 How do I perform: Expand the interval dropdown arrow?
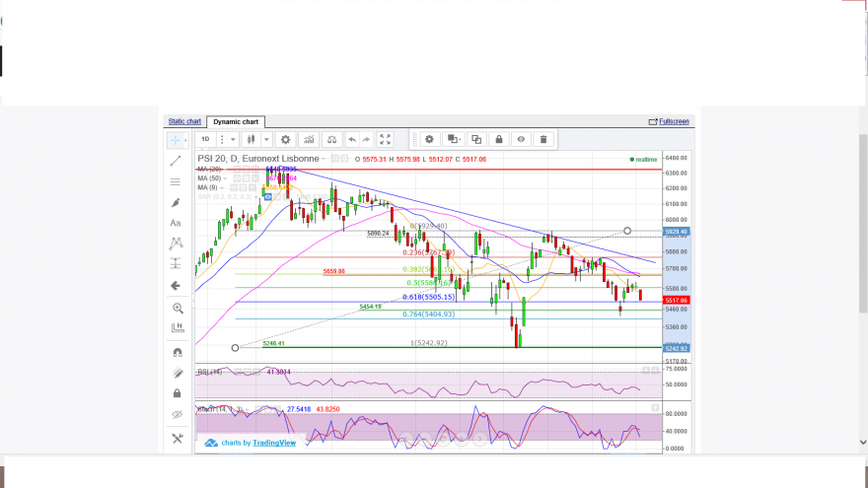click(x=233, y=139)
